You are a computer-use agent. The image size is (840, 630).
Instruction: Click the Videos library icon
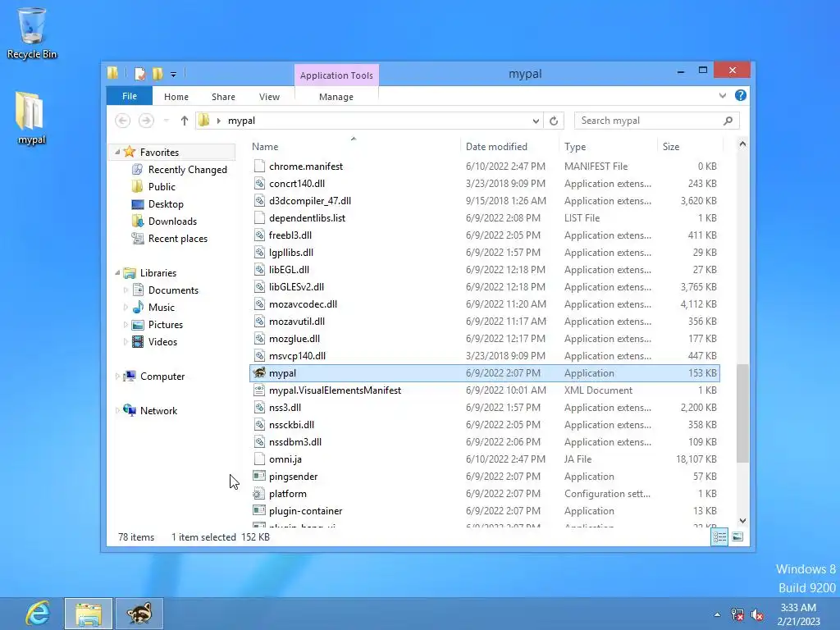tap(138, 342)
